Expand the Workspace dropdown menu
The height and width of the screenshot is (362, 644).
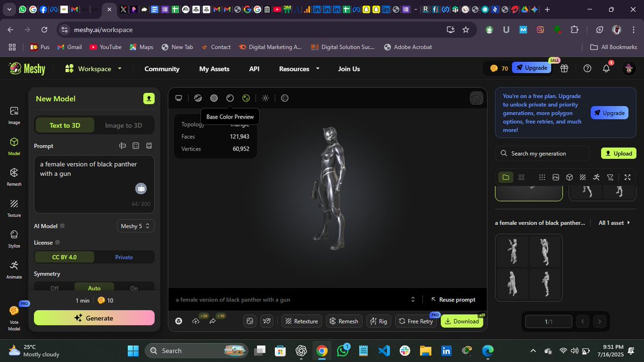tap(93, 69)
